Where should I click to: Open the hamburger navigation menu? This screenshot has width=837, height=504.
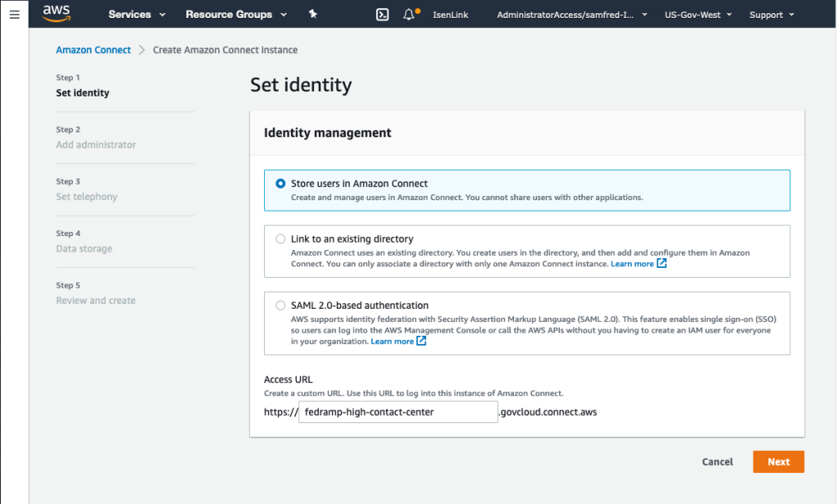click(15, 13)
